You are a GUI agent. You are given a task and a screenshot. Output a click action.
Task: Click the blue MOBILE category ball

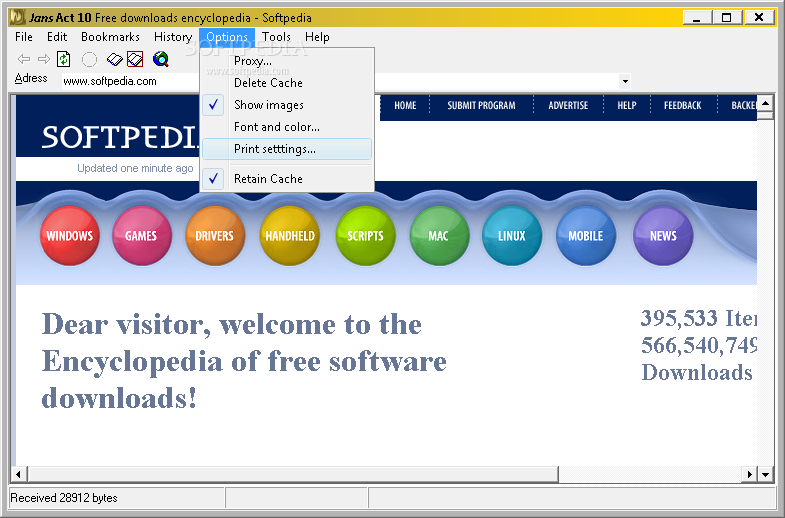pyautogui.click(x=586, y=236)
